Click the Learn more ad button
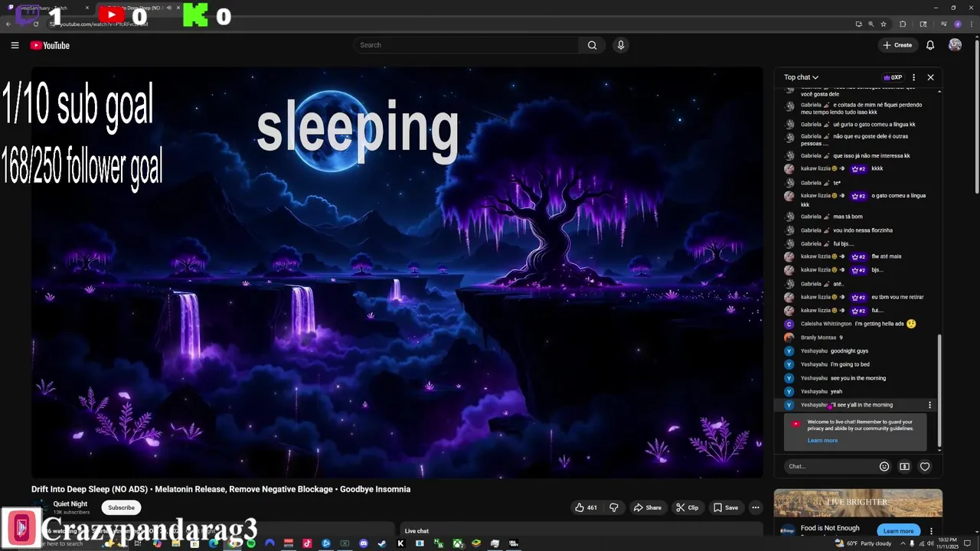 pyautogui.click(x=899, y=530)
